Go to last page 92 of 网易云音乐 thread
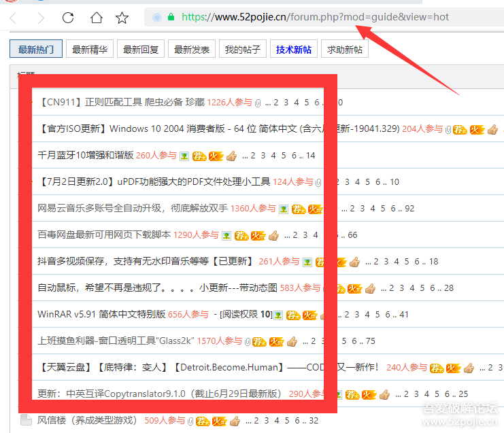The width and height of the screenshot is (504, 433). click(409, 209)
